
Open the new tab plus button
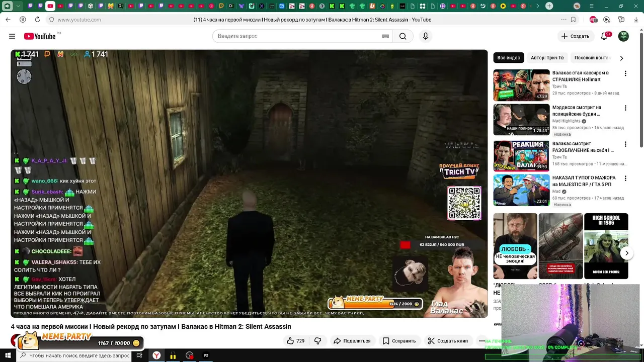(x=549, y=6)
